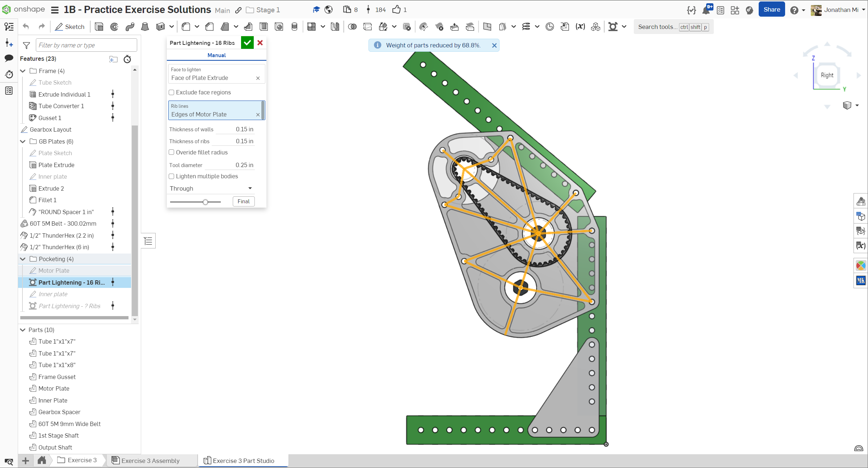Viewport: 868px width, 468px height.
Task: Click the Sweep tool icon
Action: 130,27
